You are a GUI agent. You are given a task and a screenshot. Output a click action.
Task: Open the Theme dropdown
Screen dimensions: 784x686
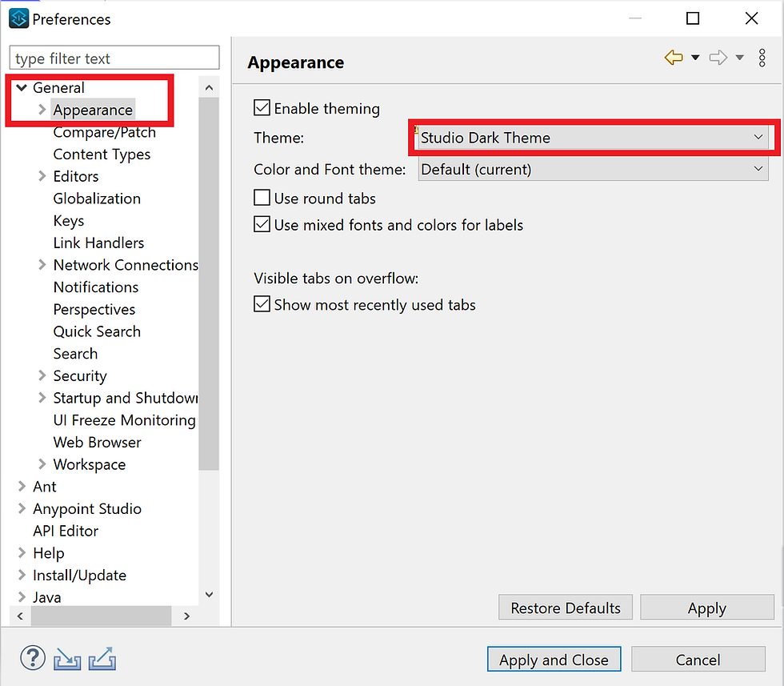[593, 138]
